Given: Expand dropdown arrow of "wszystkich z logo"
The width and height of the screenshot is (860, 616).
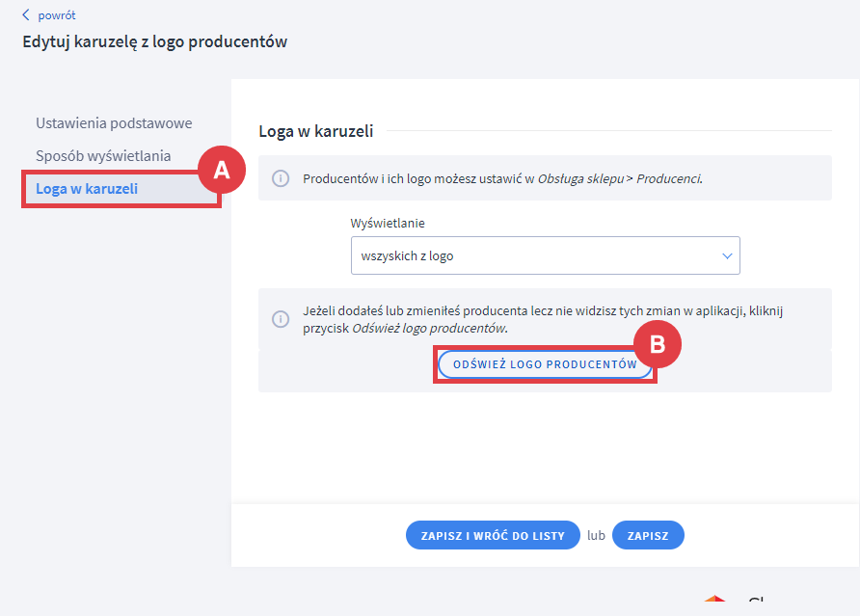Looking at the screenshot, I should (726, 256).
